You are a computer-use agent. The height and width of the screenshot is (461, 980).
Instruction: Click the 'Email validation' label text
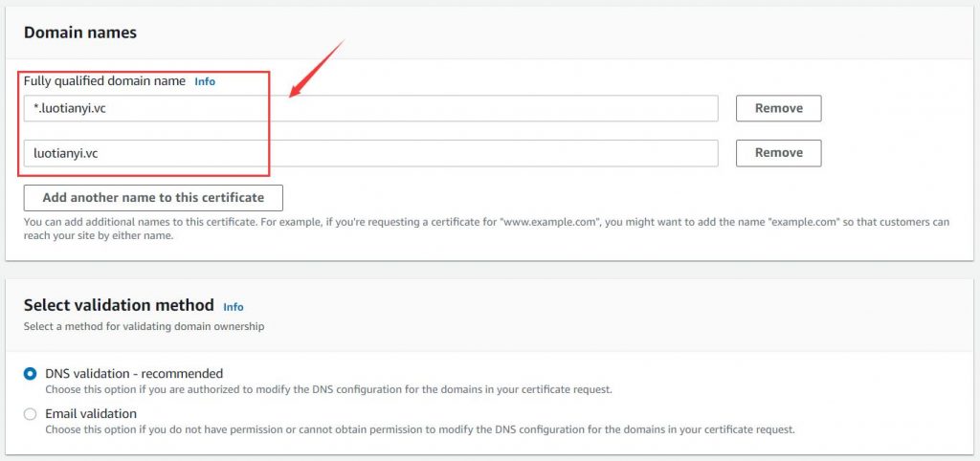click(x=91, y=413)
